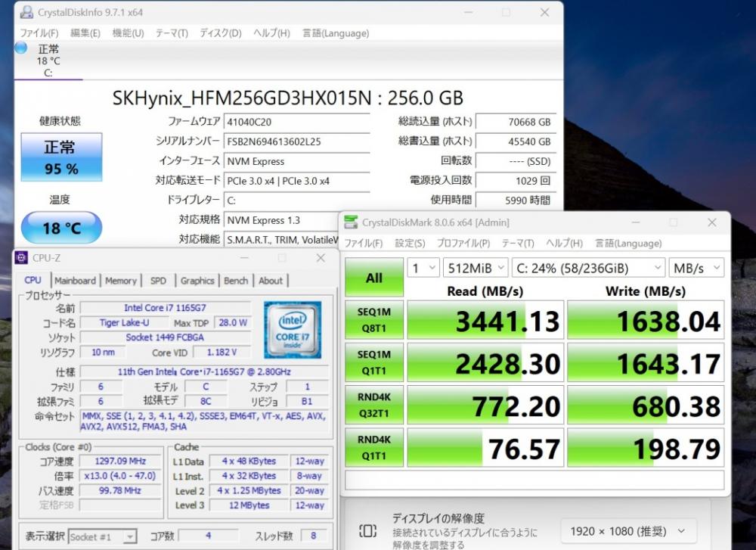
Task: Open プロファイル(P) menu in CrystalDiskMark
Action: pos(463,243)
